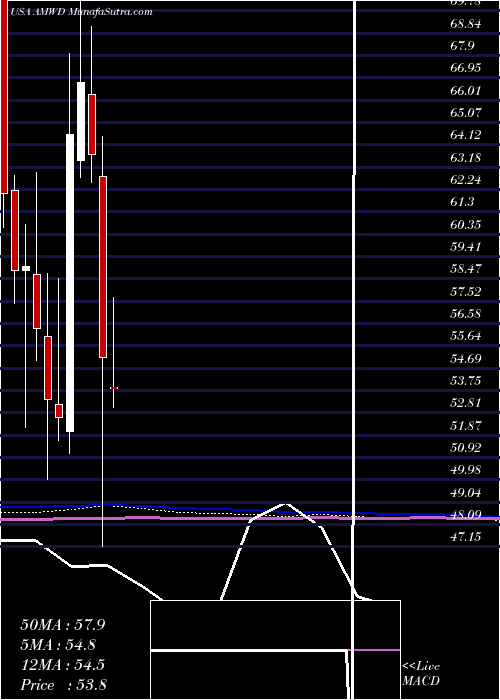Screen dimensions: 500x700
Task: Click the 52.81 price axis label
Action: click(466, 403)
